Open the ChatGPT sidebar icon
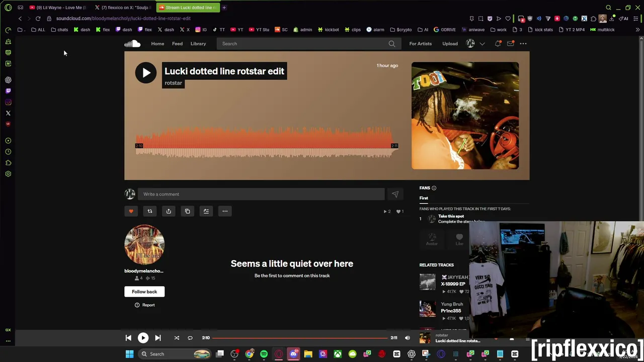 [8, 80]
